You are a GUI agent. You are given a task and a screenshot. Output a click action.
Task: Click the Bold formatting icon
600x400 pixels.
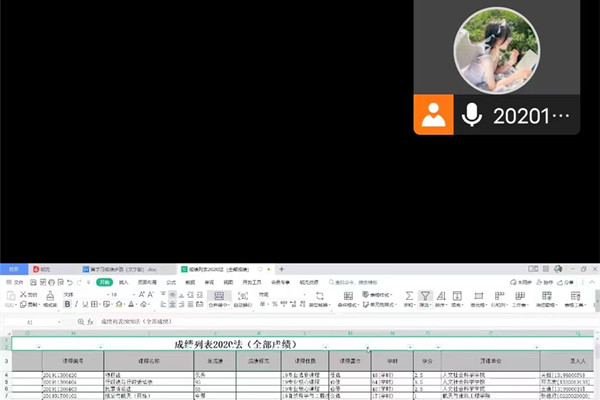(x=67, y=305)
